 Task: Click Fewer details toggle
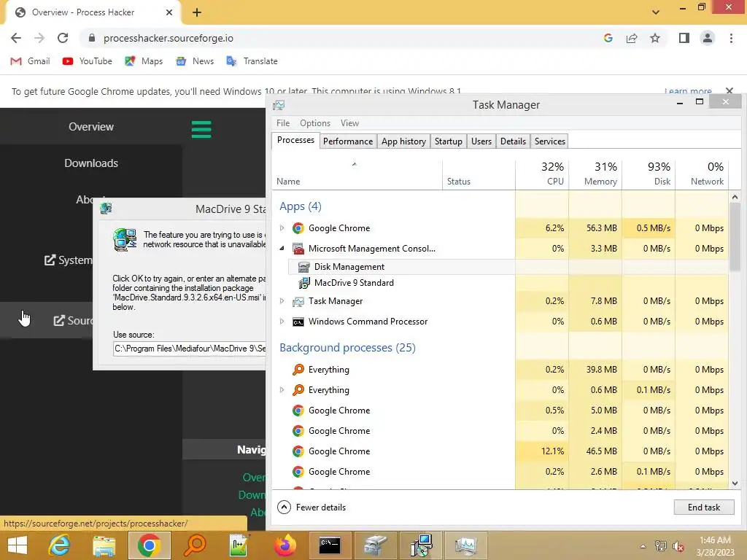[x=311, y=507]
